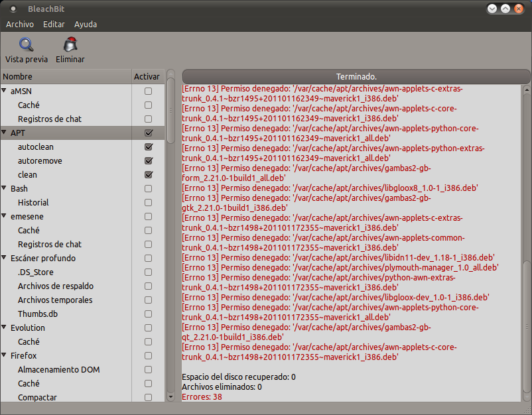Click the log line mentioning libgloox-dev_1.0-1_i386.deb
This screenshot has height=415, width=532.
click(336, 298)
